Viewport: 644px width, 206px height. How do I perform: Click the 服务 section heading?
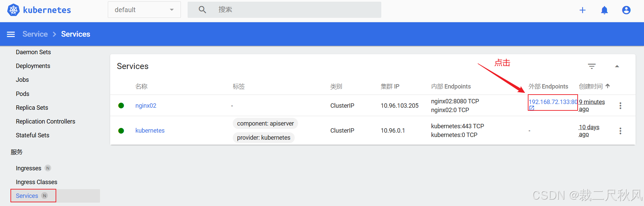(x=17, y=152)
